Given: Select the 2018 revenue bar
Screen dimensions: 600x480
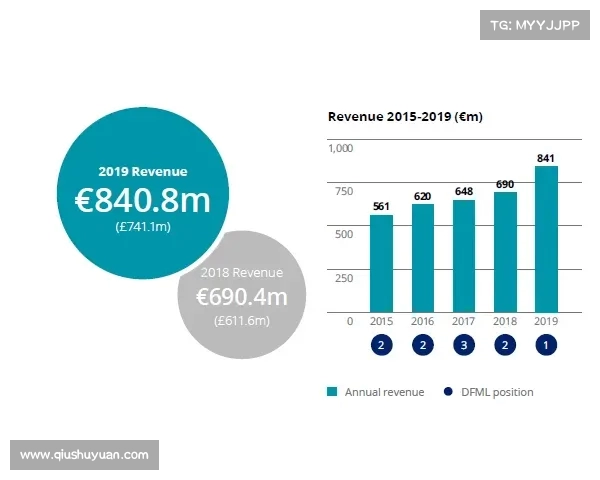Looking at the screenshot, I should 505,252.
